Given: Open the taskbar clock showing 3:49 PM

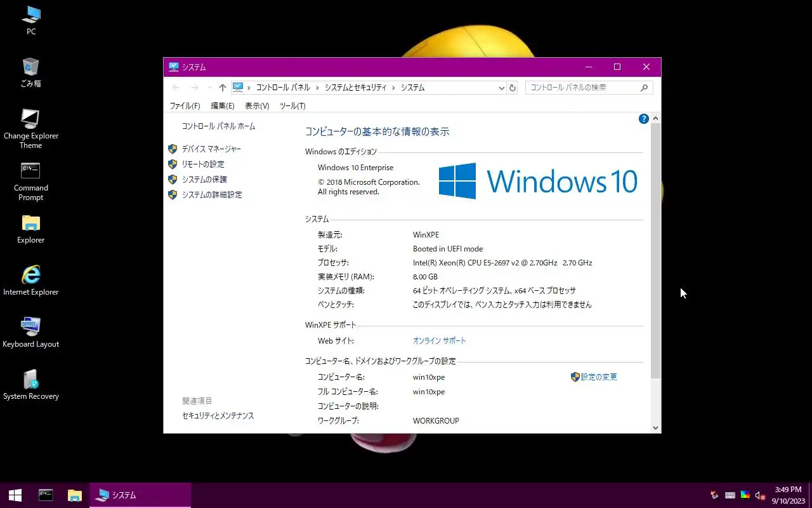Looking at the screenshot, I should click(x=787, y=495).
